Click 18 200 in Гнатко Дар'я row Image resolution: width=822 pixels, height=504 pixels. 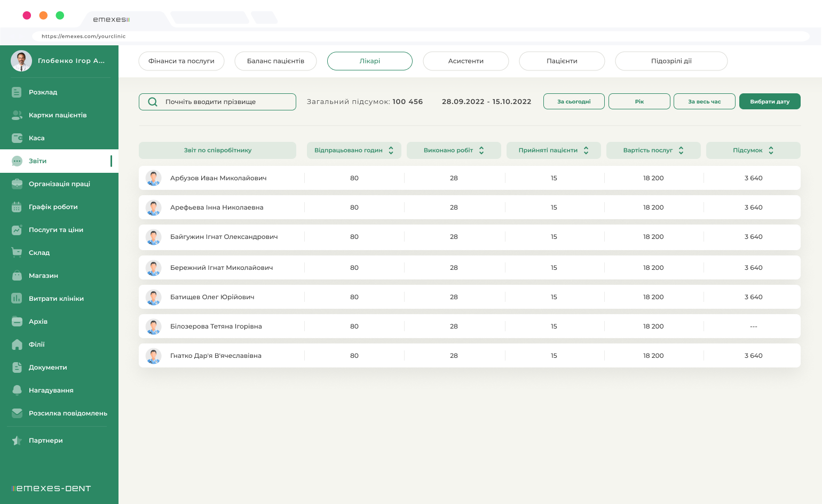point(653,356)
